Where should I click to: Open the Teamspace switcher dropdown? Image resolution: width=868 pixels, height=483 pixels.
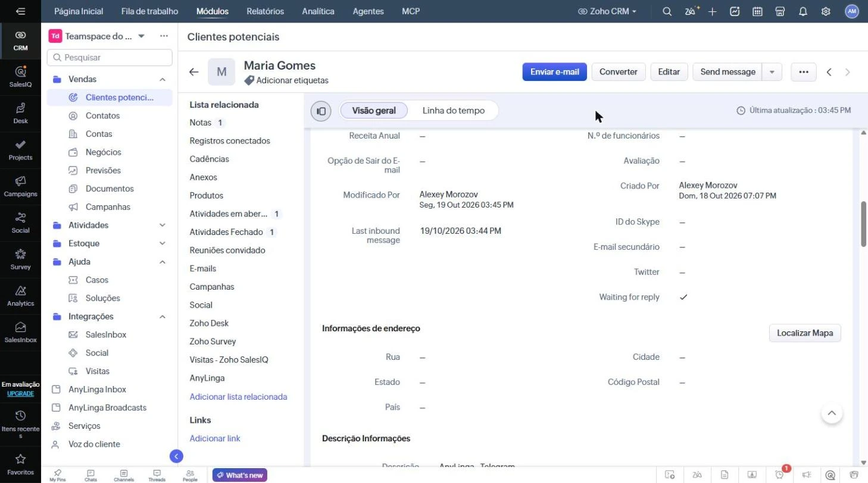(141, 36)
